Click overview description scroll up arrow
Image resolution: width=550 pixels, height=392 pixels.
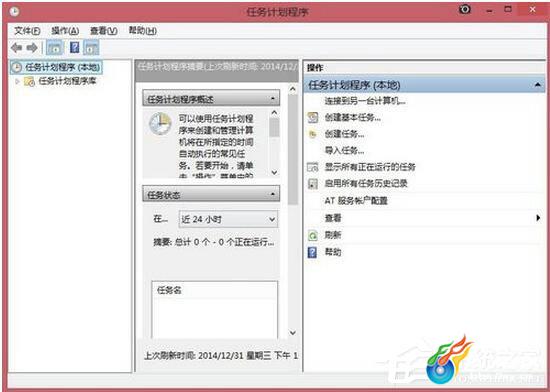[274, 113]
